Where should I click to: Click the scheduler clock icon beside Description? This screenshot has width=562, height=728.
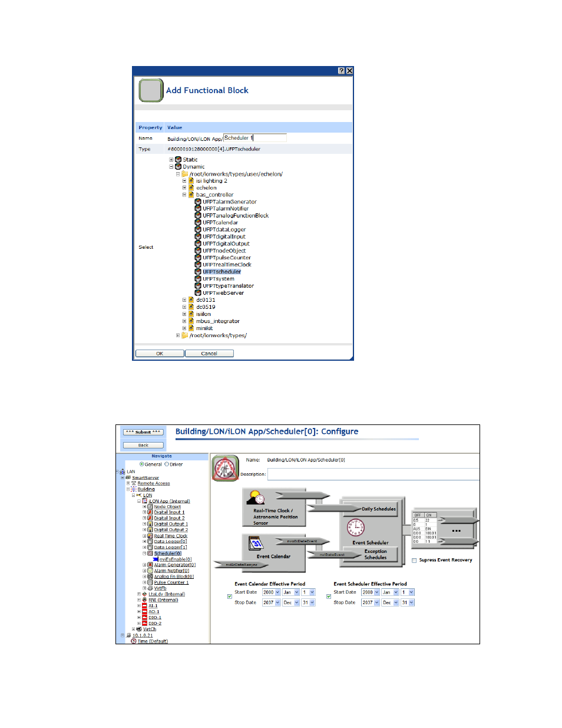click(225, 468)
